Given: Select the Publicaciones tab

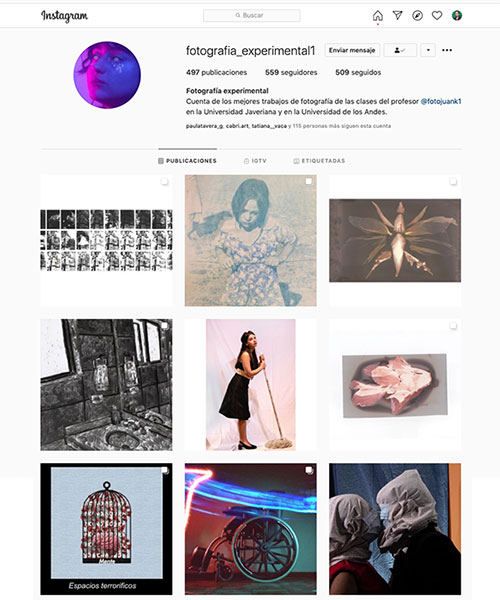Looking at the screenshot, I should [x=187, y=161].
